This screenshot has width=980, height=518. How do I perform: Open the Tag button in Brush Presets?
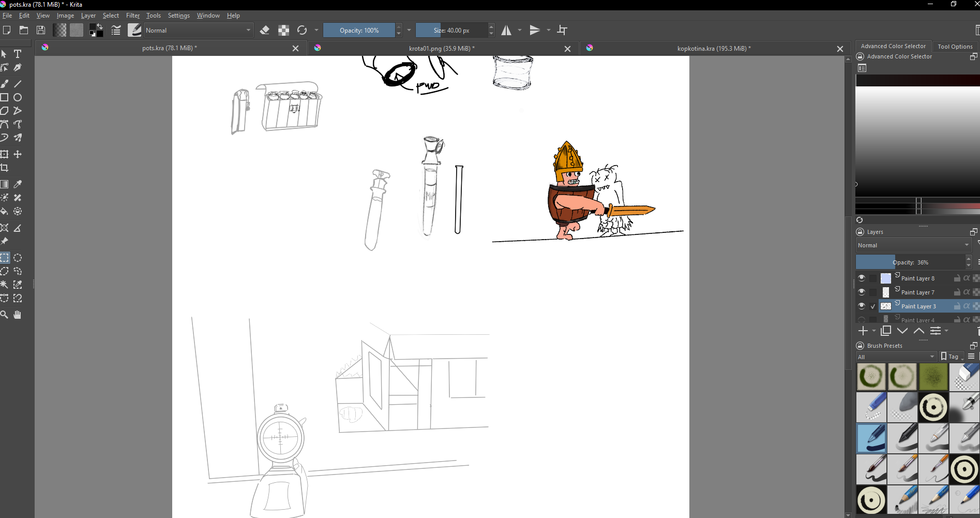pyautogui.click(x=952, y=357)
